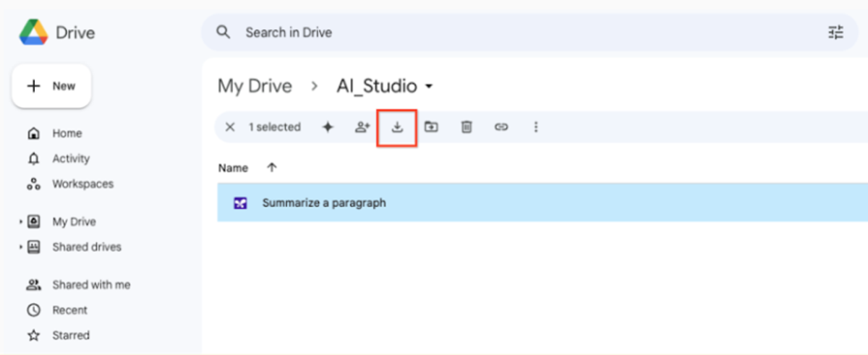Viewport: 868px width, 355px height.
Task: Click the magnifier search icon
Action: pyautogui.click(x=224, y=33)
